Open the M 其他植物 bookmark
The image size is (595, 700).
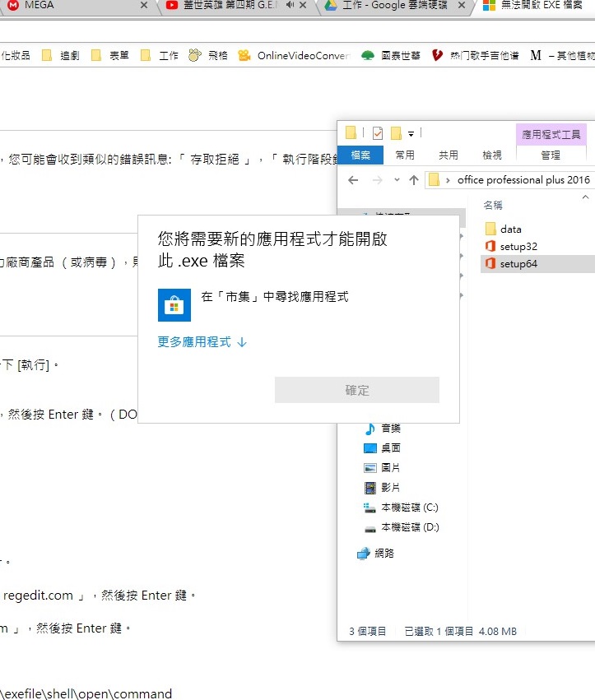(x=562, y=55)
